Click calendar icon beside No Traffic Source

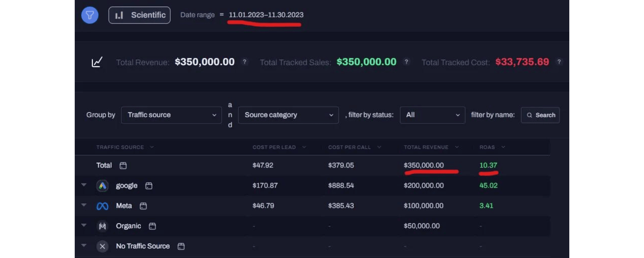click(181, 246)
